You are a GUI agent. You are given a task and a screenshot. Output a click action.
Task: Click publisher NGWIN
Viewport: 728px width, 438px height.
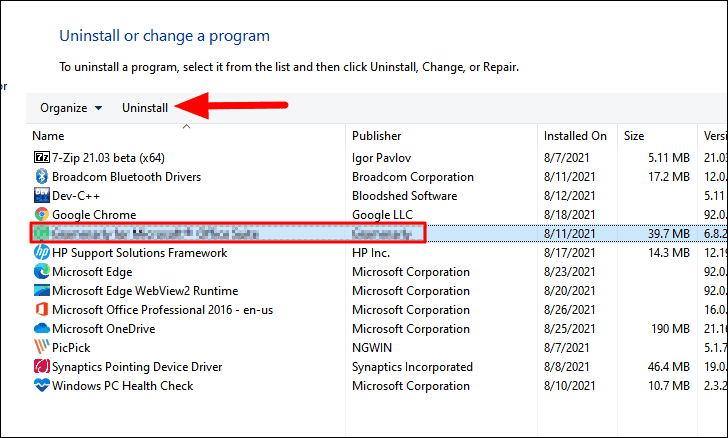click(372, 348)
